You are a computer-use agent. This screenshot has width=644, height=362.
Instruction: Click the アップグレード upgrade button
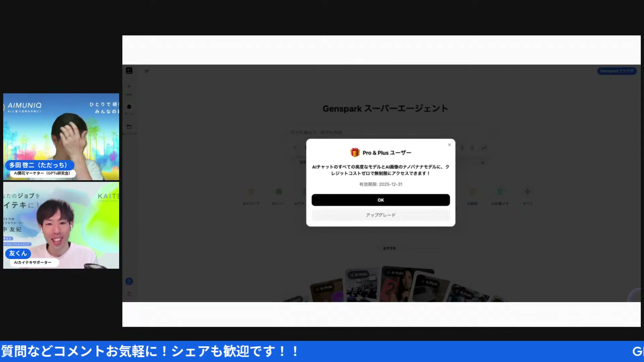pyautogui.click(x=380, y=215)
